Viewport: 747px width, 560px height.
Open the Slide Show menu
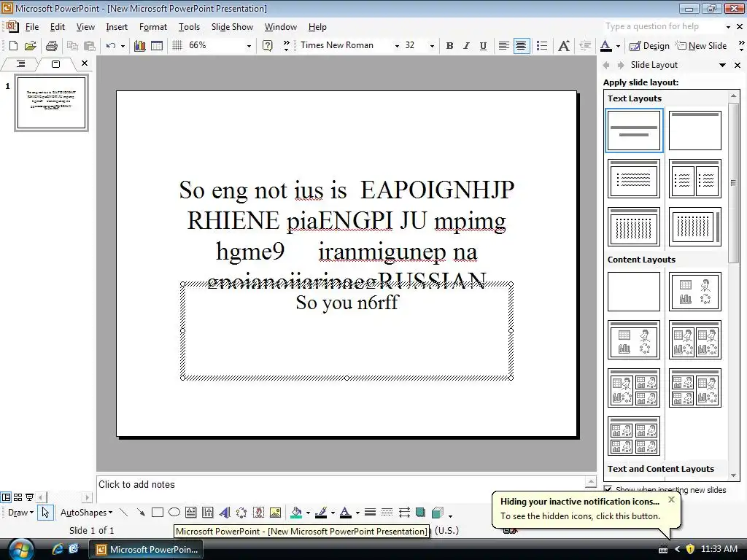pyautogui.click(x=232, y=27)
